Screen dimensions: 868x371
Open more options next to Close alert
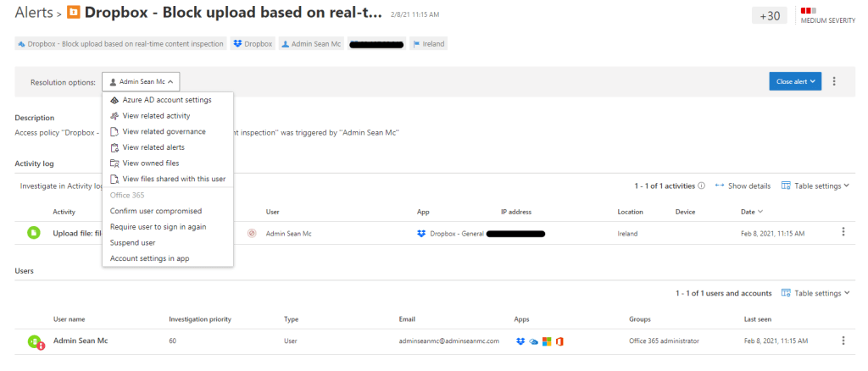(x=834, y=81)
